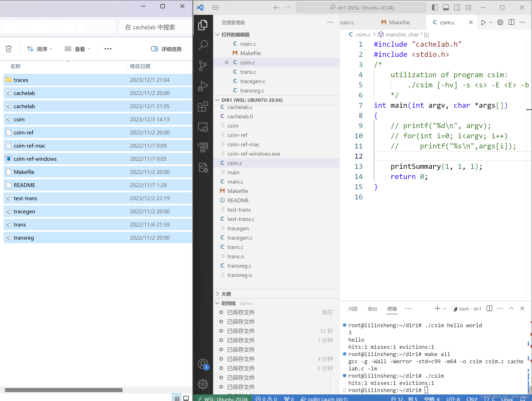Toggle the bottom panel visibility
This screenshot has width=532, height=401.
446,7
